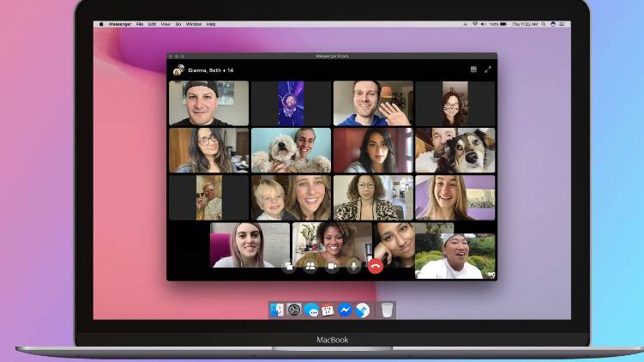End the call with red hang-up button

coord(376,266)
